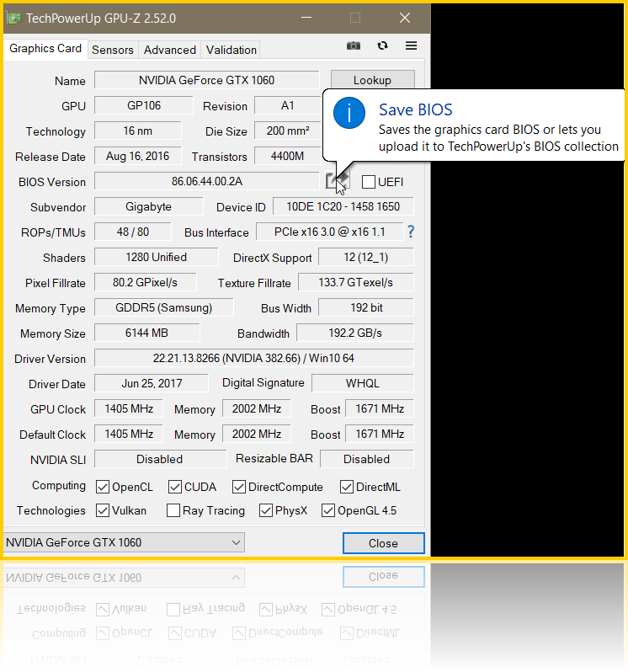Image resolution: width=628 pixels, height=672 pixels.
Task: Click the Revision field showing A1
Action: pos(287,105)
